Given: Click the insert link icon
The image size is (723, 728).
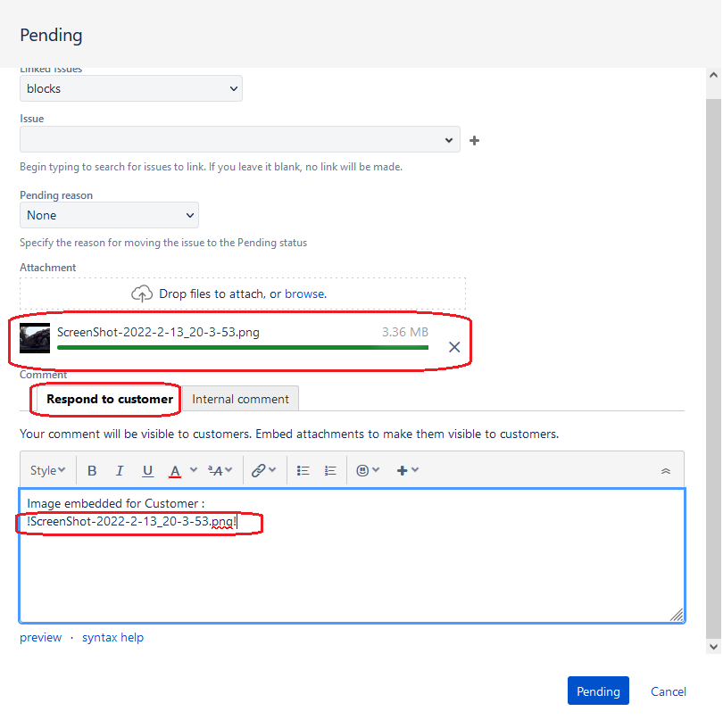Looking at the screenshot, I should tap(258, 471).
